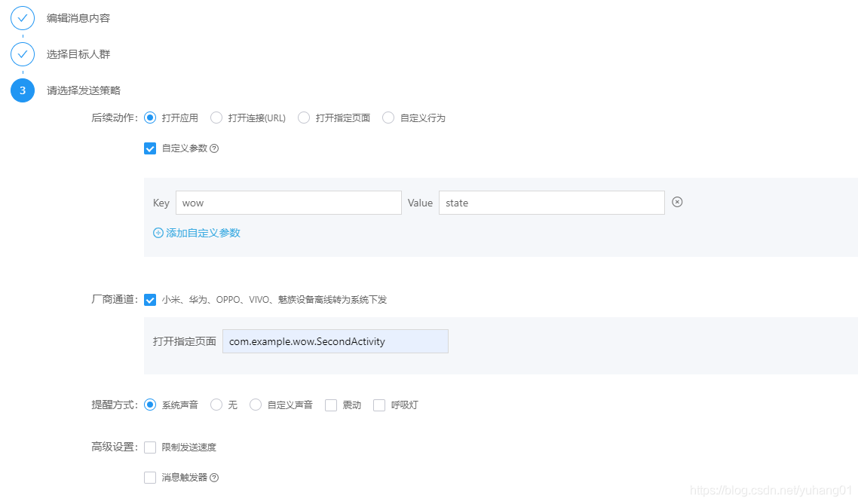858x504 pixels.
Task: Click 添加自定义参数 link text
Action: coord(203,233)
